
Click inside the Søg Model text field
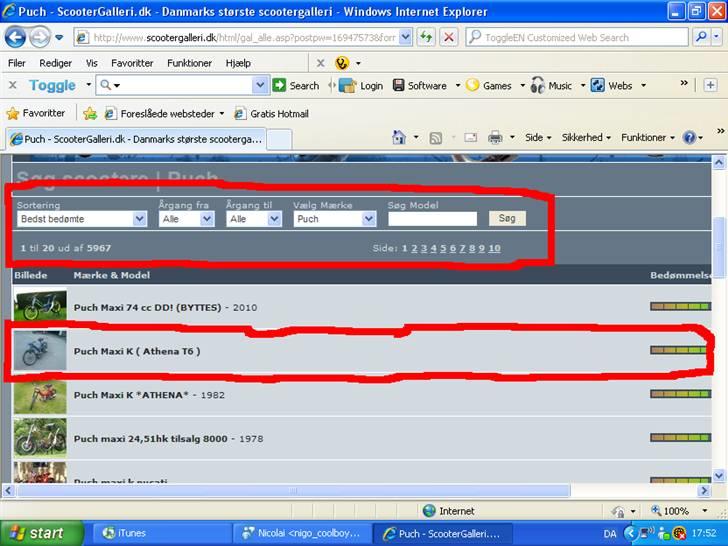(x=432, y=219)
